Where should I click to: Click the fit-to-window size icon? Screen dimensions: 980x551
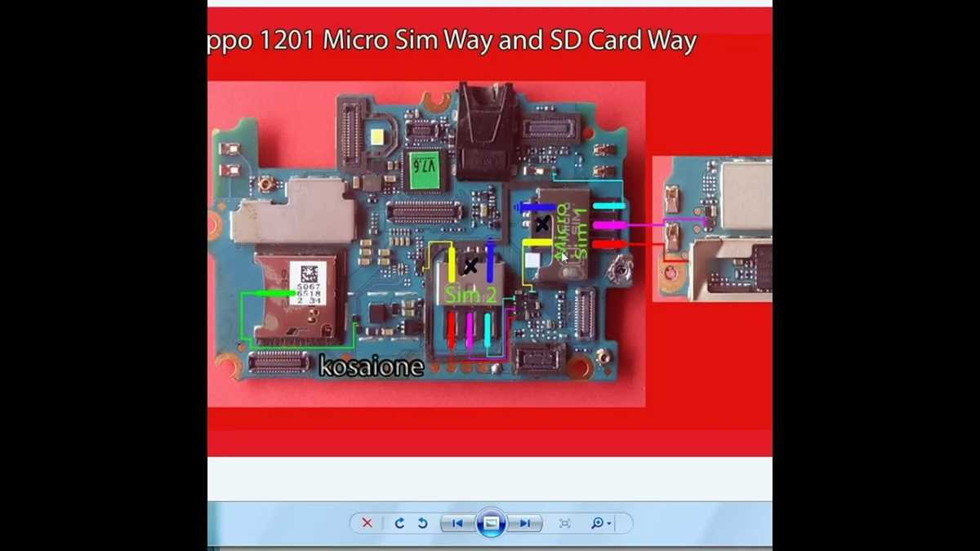564,523
